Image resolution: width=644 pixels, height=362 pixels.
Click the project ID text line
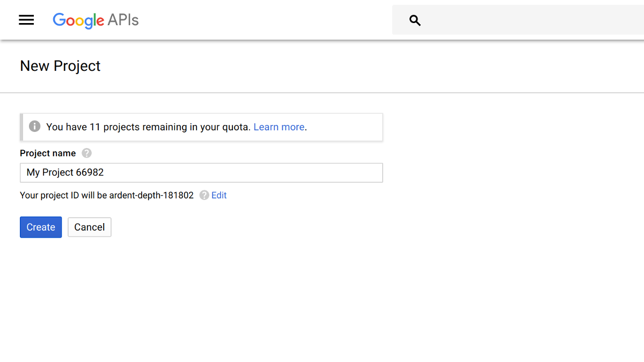106,195
